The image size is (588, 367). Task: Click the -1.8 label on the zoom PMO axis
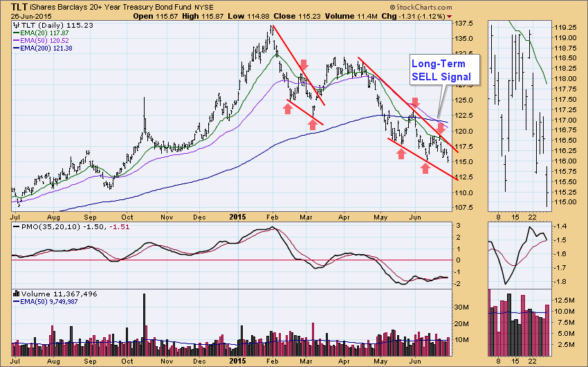tap(561, 282)
